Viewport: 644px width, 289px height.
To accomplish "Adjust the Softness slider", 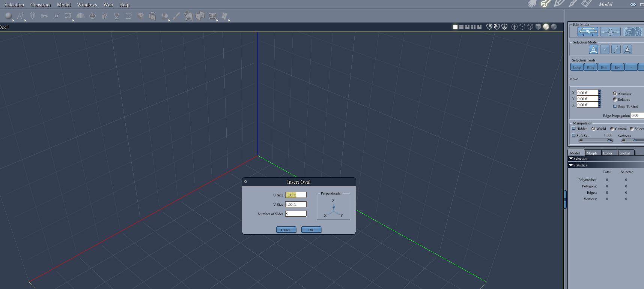I will coord(633,140).
